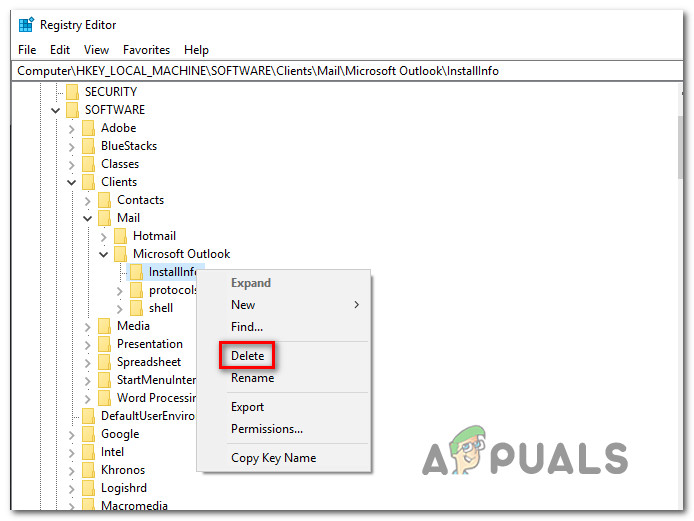The height and width of the screenshot is (521, 694).
Task: Open the View menu
Action: pos(96,50)
